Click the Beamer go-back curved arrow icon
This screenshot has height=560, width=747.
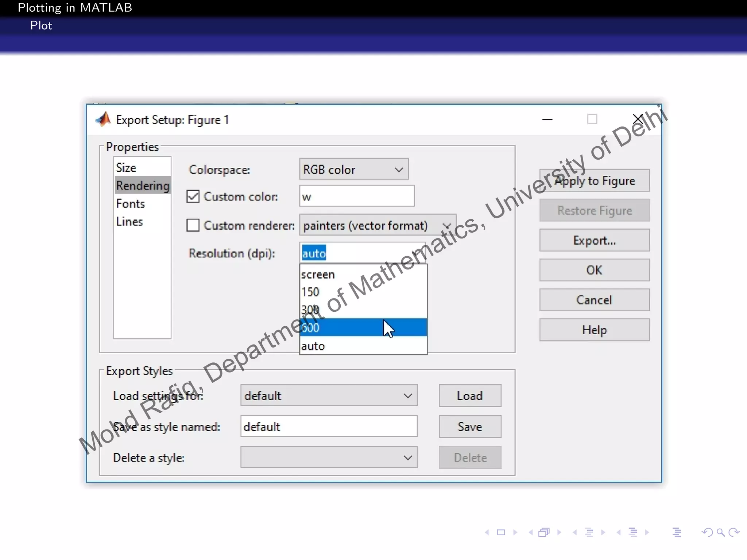click(x=707, y=533)
